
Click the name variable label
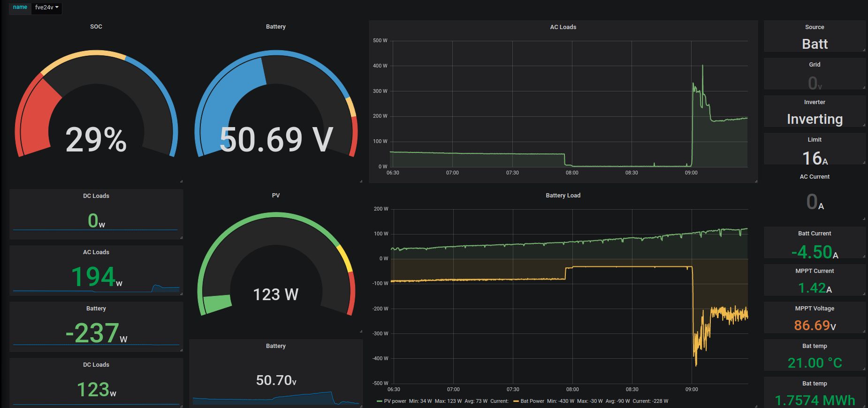coord(20,8)
